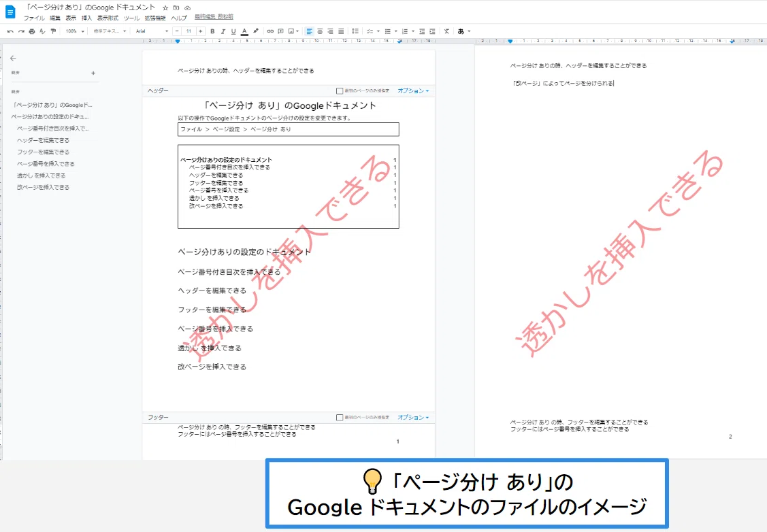Go to outline item ヘッダーを編集できる
The width and height of the screenshot is (767, 532).
pyautogui.click(x=43, y=140)
